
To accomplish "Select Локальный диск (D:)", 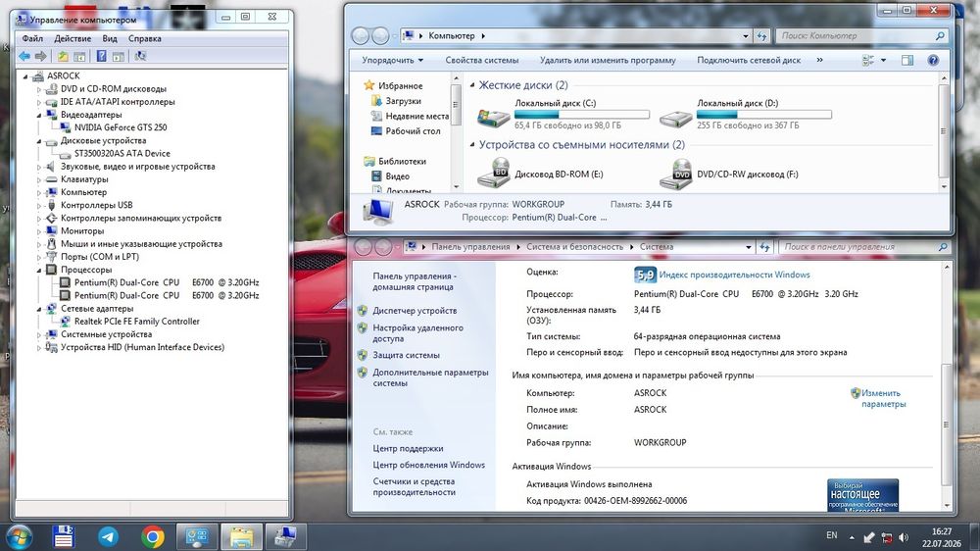I will [x=746, y=115].
